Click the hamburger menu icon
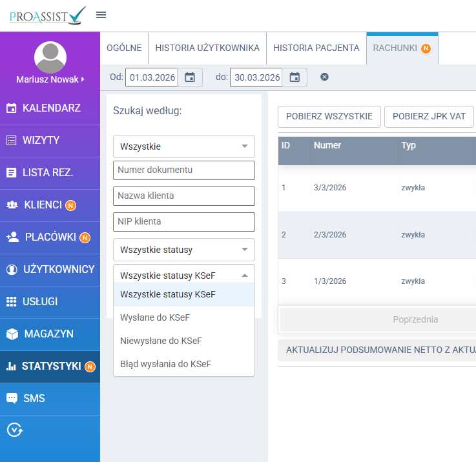Viewport: 476px width, 462px height. [101, 15]
